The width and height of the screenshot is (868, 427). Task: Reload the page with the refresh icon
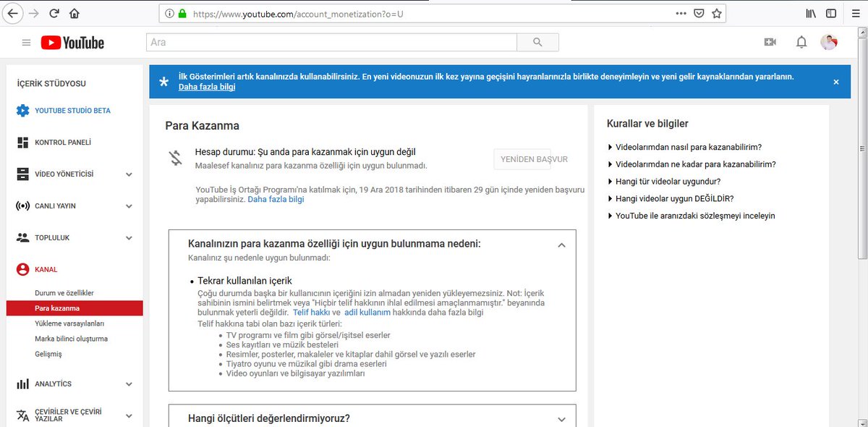(54, 13)
